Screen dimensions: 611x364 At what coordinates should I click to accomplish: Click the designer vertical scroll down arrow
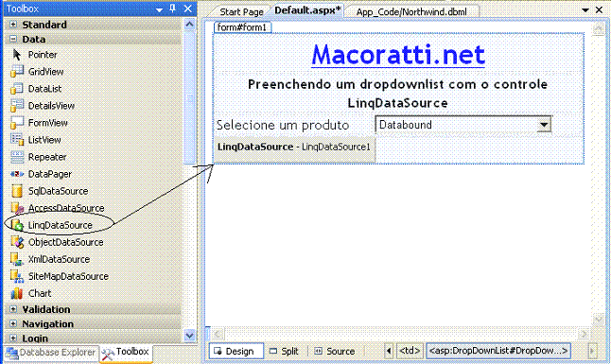click(599, 320)
